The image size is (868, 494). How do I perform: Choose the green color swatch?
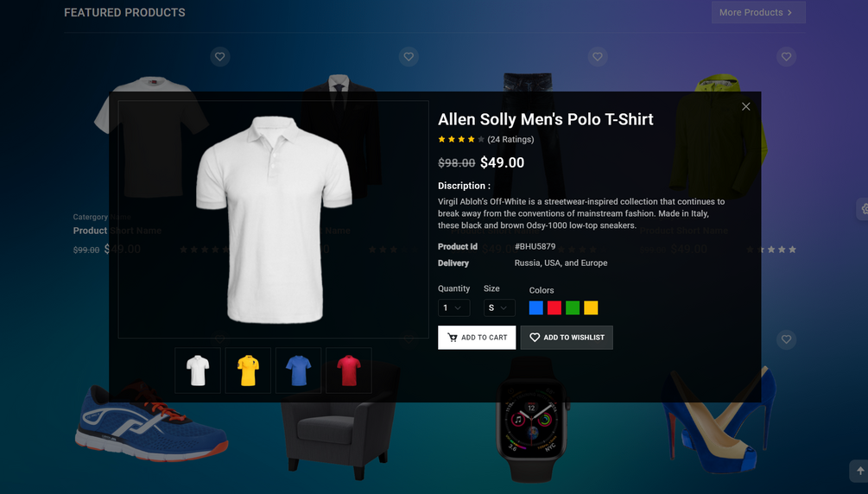pos(573,308)
